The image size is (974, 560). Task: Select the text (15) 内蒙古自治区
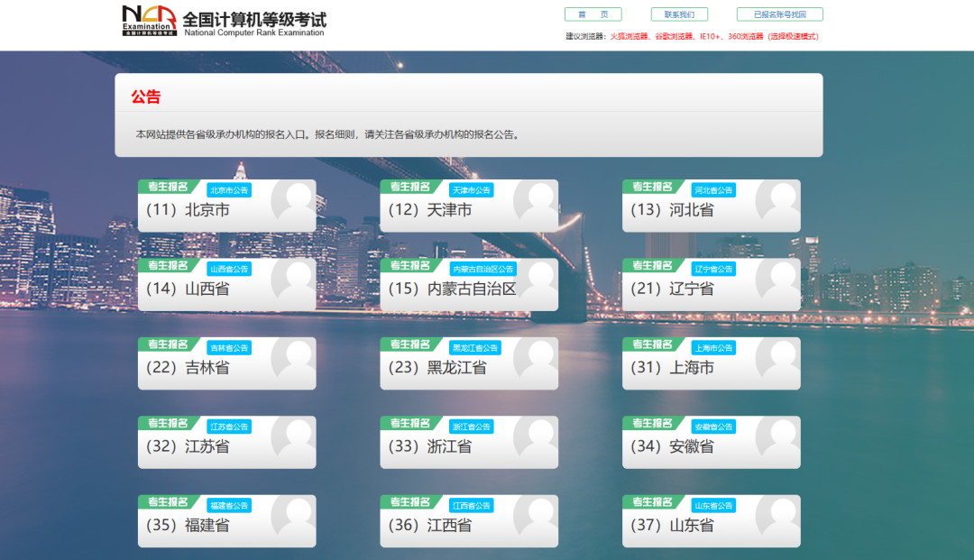452,289
